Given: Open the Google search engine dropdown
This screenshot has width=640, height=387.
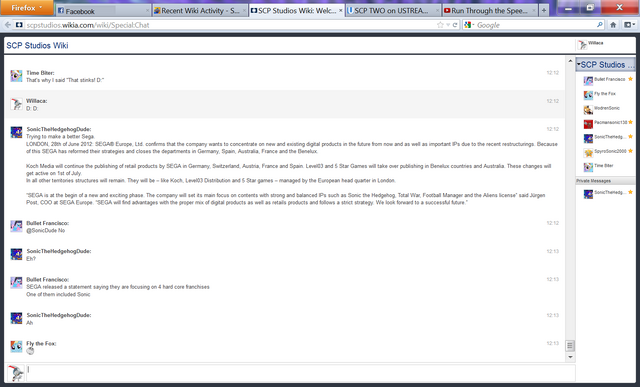Looking at the screenshot, I should [469, 25].
